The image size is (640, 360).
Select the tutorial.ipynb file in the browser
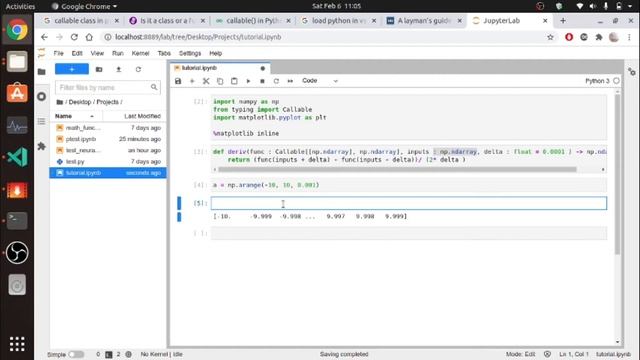[108, 173]
